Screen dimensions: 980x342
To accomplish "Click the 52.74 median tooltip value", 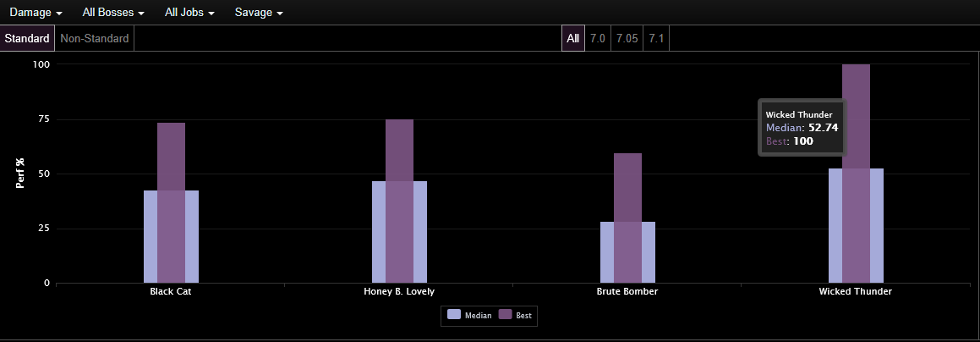I will [823, 128].
